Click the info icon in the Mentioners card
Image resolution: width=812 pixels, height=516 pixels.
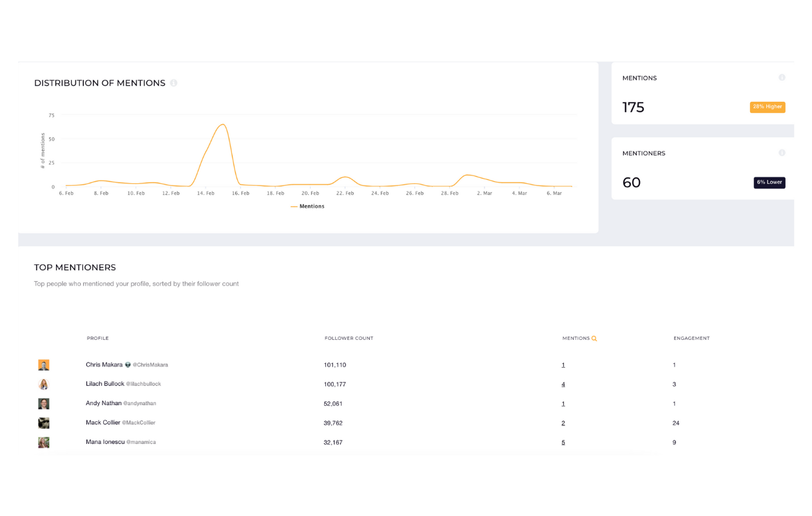tap(782, 153)
